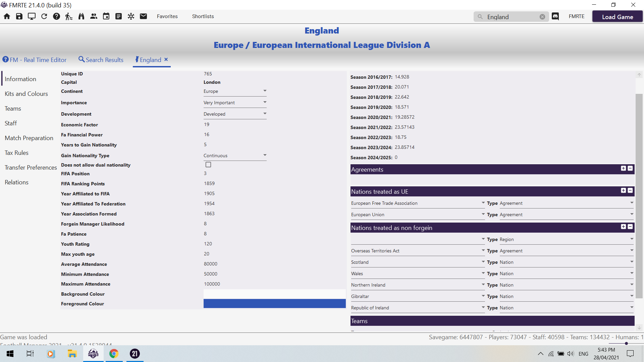Click the refresh reload icon
This screenshot has width=644, height=362.
pos(44,16)
